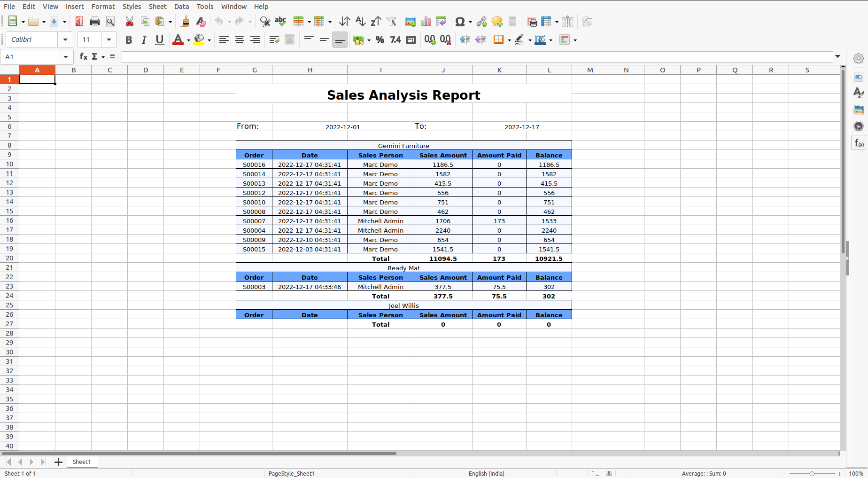868x478 pixels.
Task: Expand the font size dropdown
Action: (x=109, y=40)
